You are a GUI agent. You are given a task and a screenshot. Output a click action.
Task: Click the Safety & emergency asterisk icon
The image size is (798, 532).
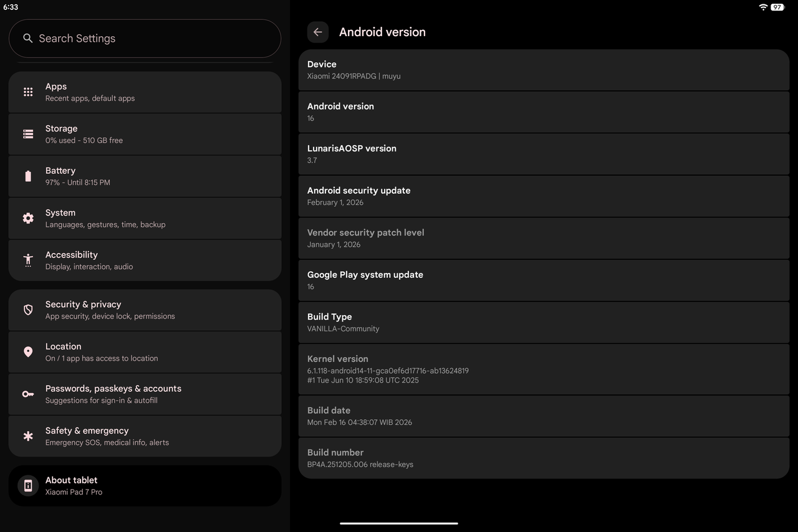click(x=28, y=436)
